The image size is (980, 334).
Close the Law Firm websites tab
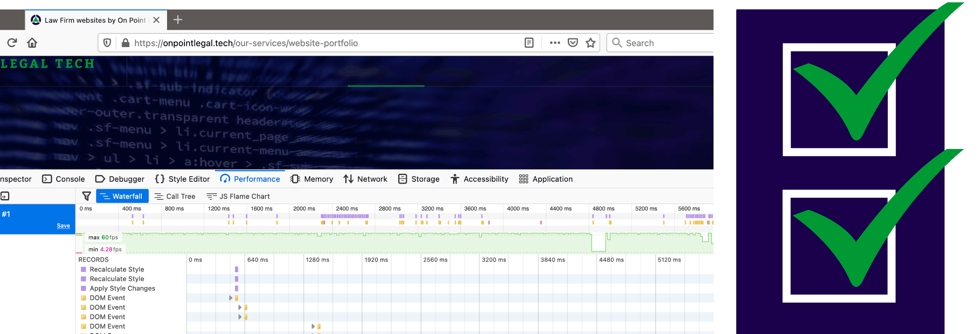click(156, 20)
